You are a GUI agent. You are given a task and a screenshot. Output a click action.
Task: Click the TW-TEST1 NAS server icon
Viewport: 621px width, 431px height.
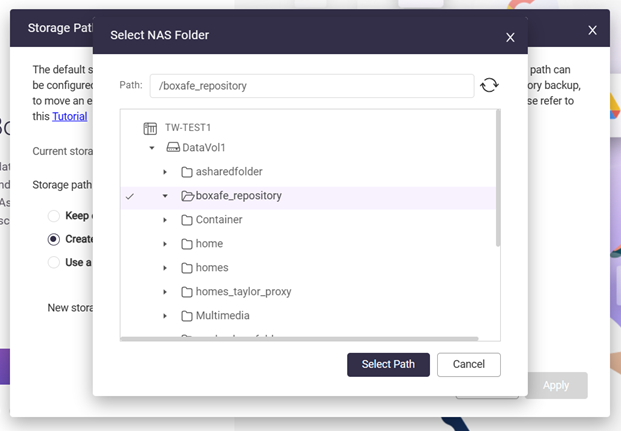click(x=150, y=129)
